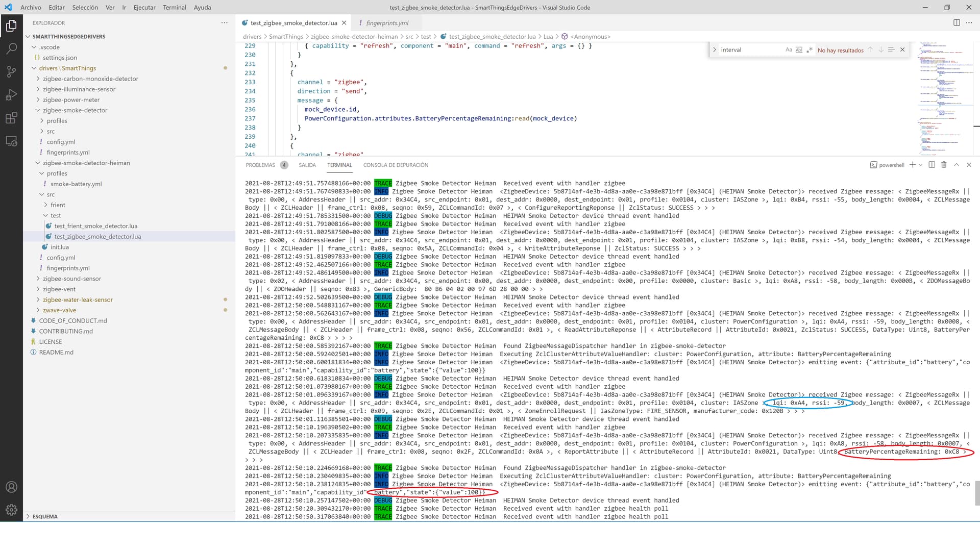Toggle regular expression in find widget
The height and width of the screenshot is (551, 980).
pyautogui.click(x=809, y=49)
